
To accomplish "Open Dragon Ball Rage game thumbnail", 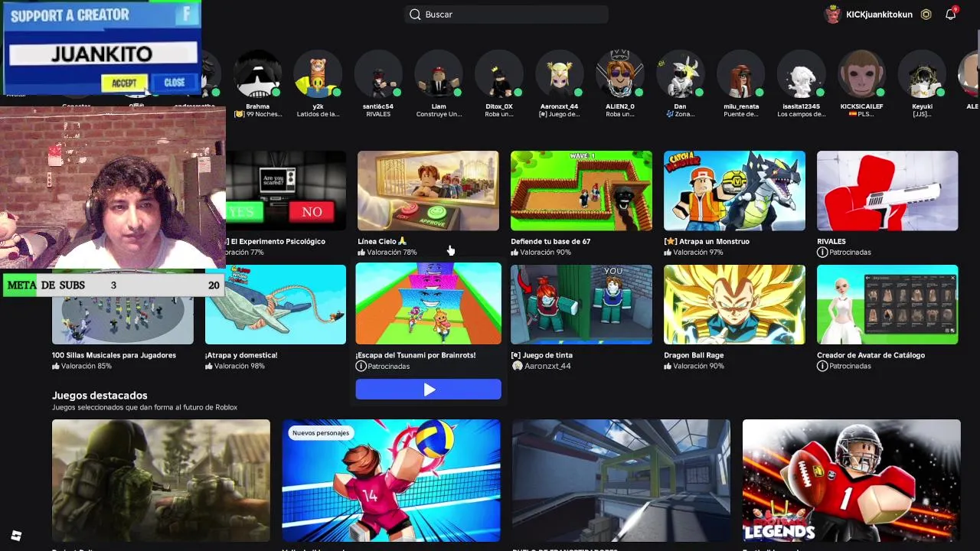I will point(734,305).
